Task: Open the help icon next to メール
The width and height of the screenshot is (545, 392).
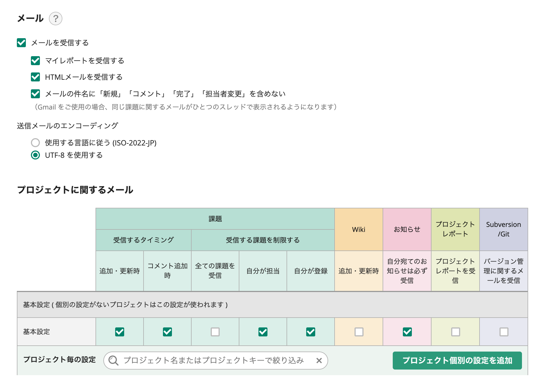Action: tap(56, 19)
